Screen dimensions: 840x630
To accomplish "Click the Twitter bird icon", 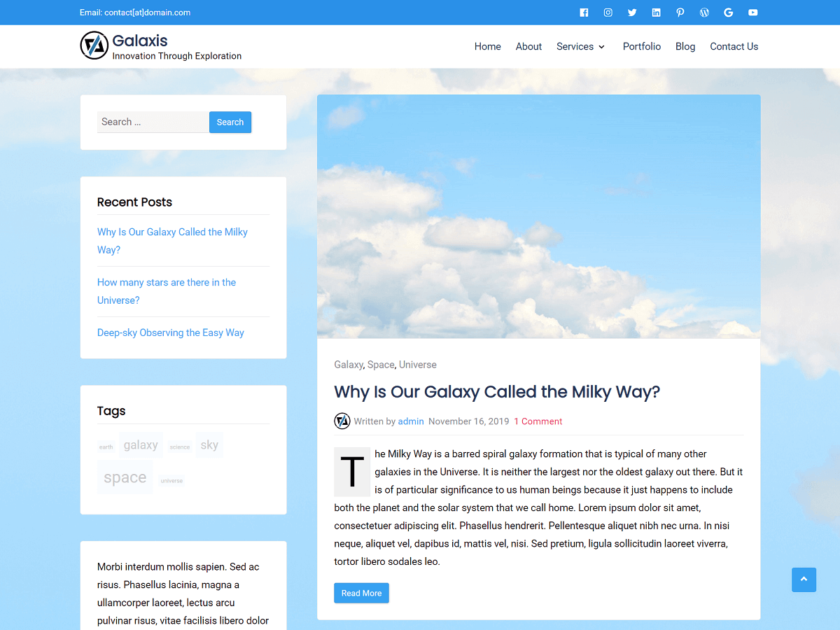I will point(632,12).
